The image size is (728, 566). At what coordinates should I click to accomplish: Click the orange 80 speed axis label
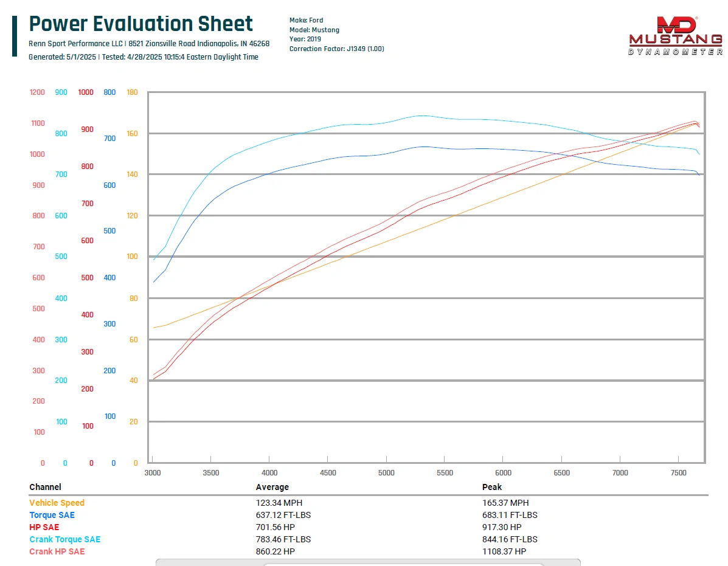coord(134,299)
